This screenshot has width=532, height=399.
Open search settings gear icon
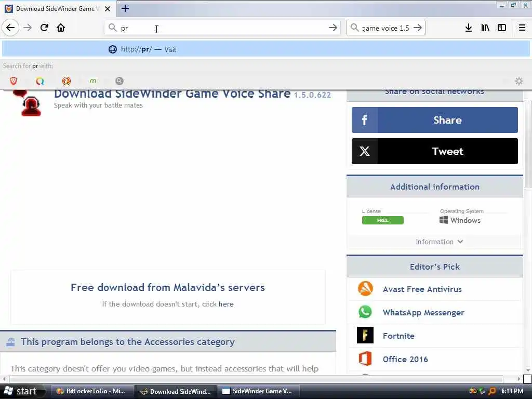click(519, 81)
